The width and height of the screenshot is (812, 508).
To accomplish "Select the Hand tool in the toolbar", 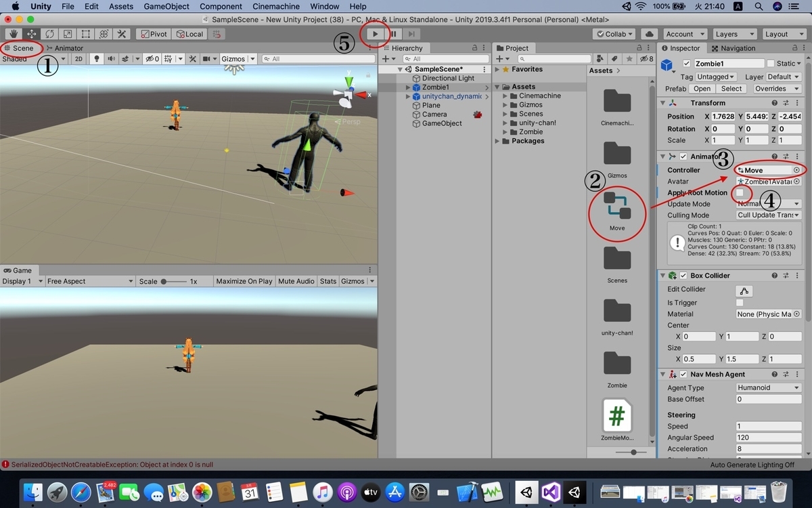I will click(14, 34).
